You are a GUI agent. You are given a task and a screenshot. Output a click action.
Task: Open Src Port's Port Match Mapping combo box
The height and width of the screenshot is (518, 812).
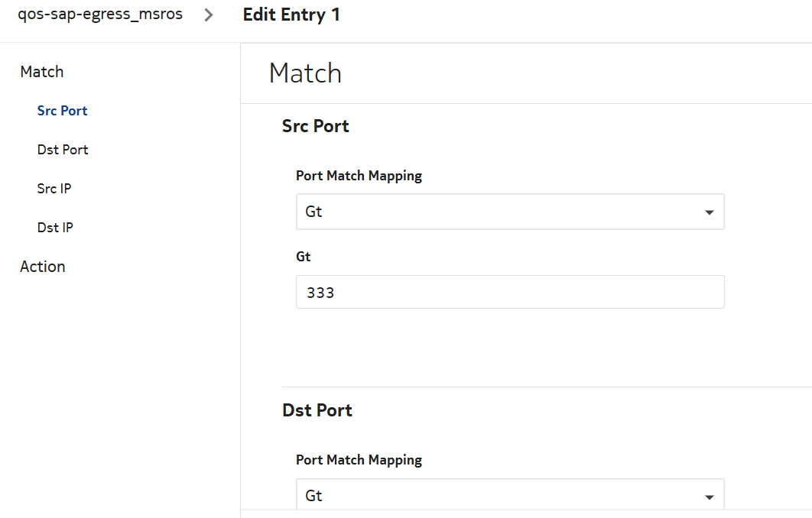coord(497,212)
